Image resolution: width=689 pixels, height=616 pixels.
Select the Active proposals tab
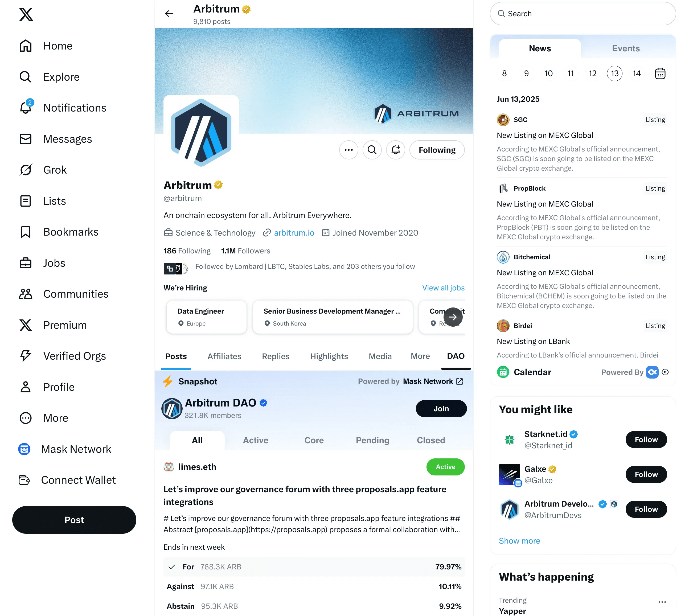pyautogui.click(x=256, y=440)
